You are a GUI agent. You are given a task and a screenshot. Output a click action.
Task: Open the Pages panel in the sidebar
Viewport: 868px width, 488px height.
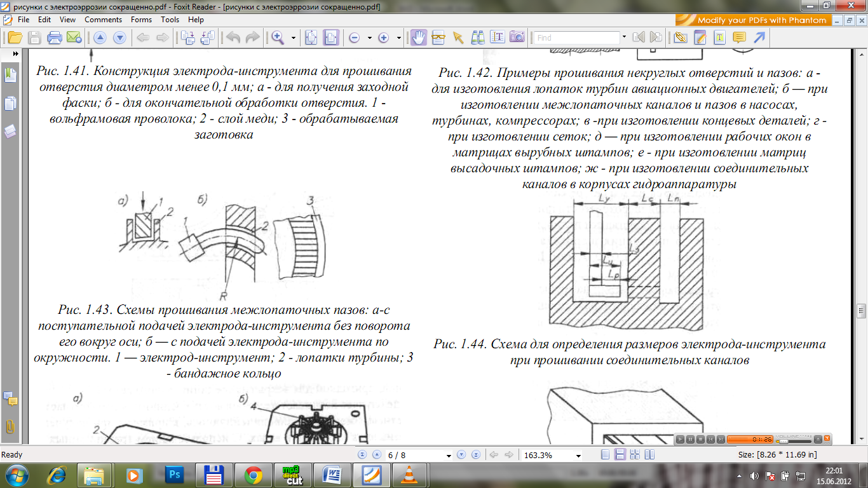pyautogui.click(x=10, y=104)
